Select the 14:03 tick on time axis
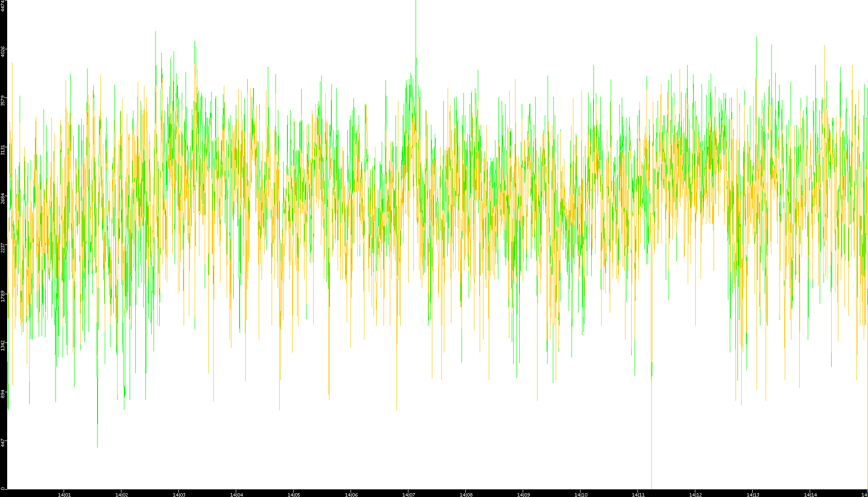 [179, 494]
